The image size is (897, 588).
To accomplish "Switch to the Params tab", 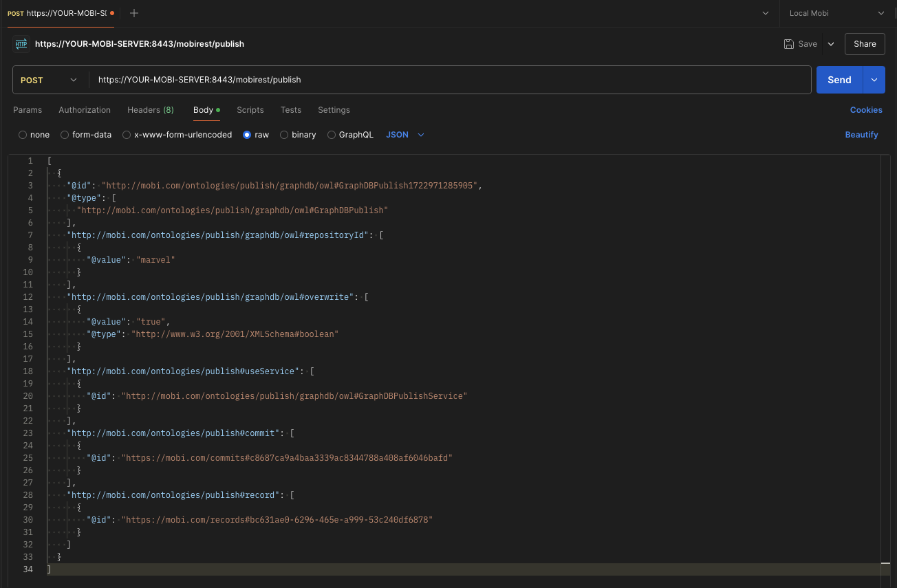I will click(28, 110).
